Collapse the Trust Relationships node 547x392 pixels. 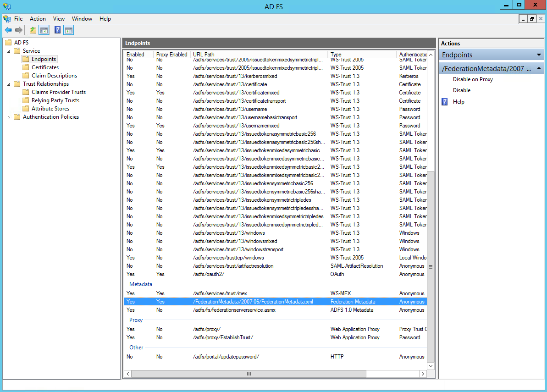(x=9, y=84)
